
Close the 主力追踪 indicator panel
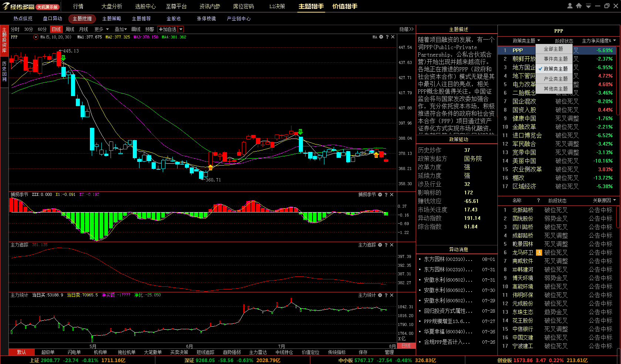[392, 245]
